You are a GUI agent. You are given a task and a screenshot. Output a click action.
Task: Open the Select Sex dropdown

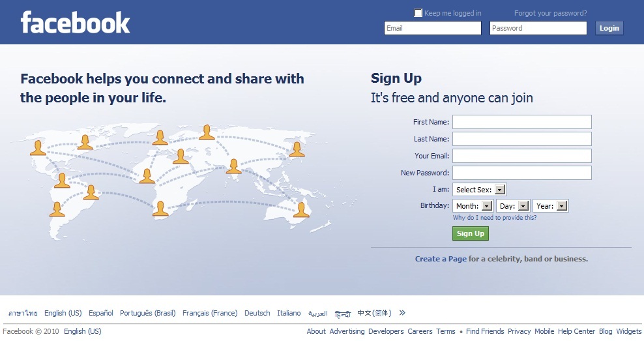[479, 189]
